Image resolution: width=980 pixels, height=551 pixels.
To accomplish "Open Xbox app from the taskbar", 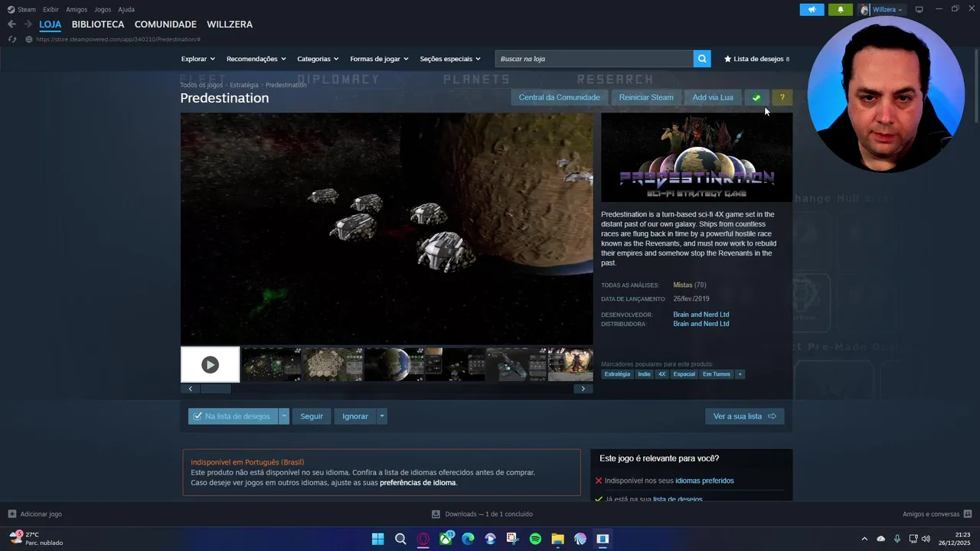I will tap(446, 539).
